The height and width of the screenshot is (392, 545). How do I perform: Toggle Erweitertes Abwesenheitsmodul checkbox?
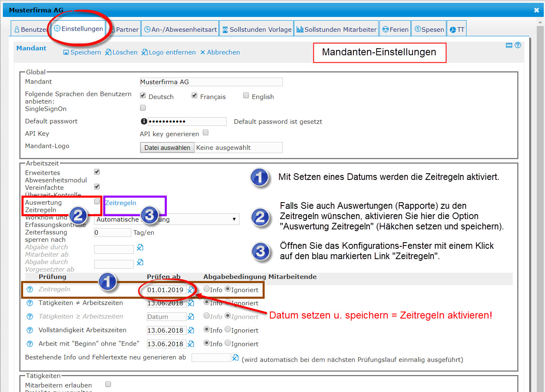97,172
